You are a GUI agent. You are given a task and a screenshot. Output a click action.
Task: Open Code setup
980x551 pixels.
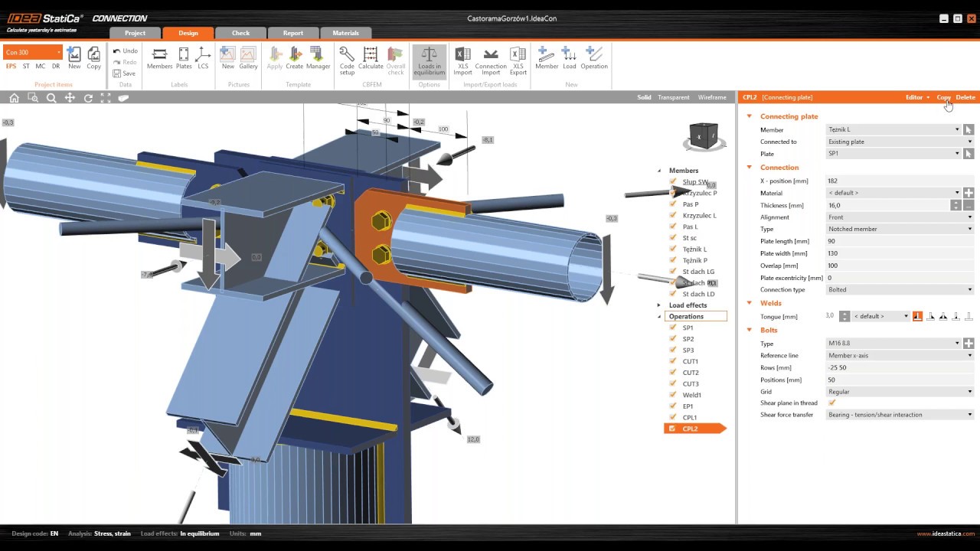point(347,60)
